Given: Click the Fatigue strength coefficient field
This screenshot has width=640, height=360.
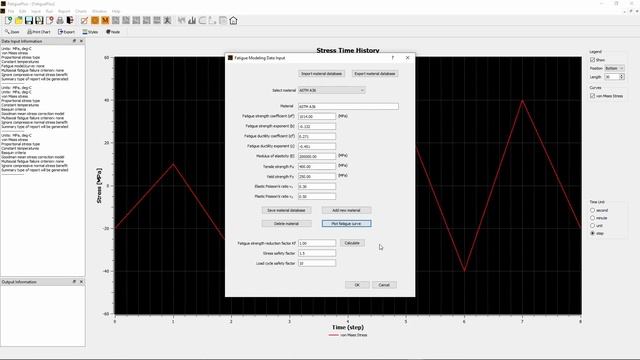Looking at the screenshot, I should click(x=317, y=116).
